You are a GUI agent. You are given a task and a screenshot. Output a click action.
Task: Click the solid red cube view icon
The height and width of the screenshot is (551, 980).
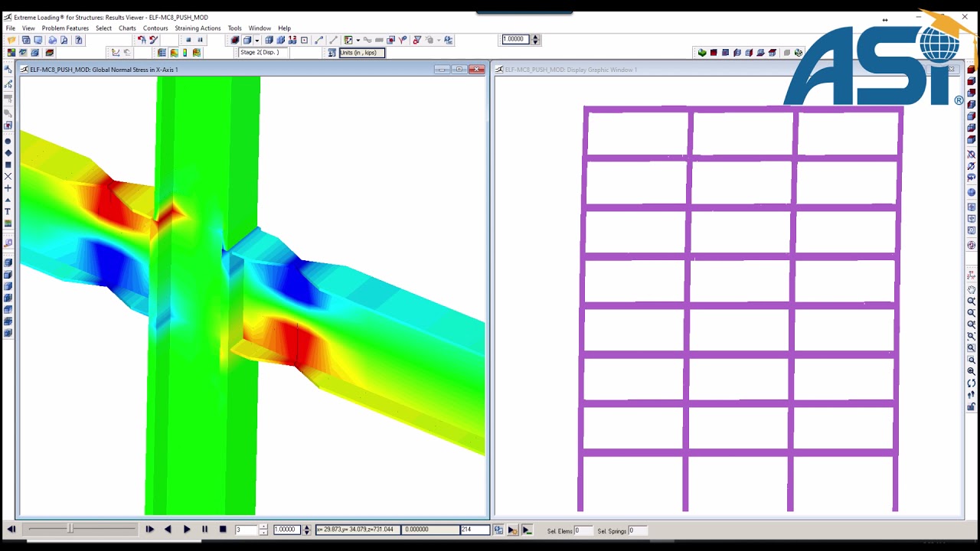point(234,40)
